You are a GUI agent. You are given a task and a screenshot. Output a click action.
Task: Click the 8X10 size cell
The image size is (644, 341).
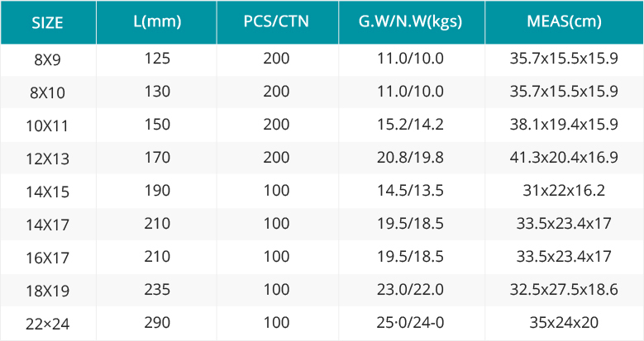click(x=48, y=92)
